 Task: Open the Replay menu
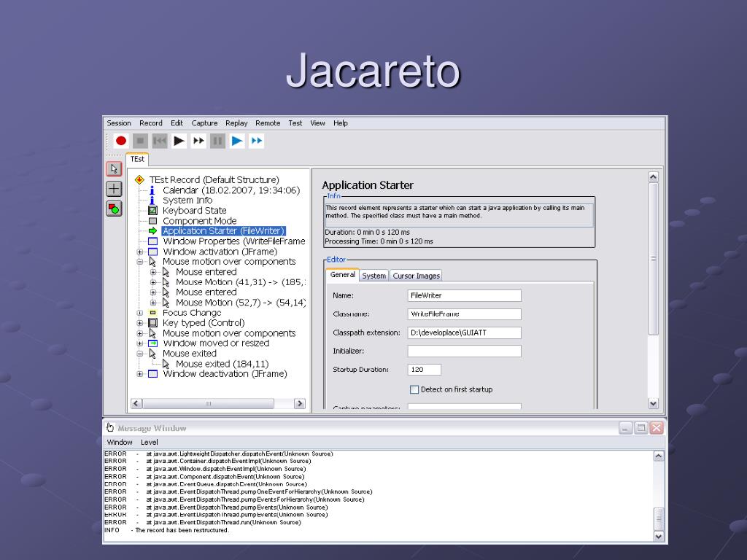coord(236,122)
